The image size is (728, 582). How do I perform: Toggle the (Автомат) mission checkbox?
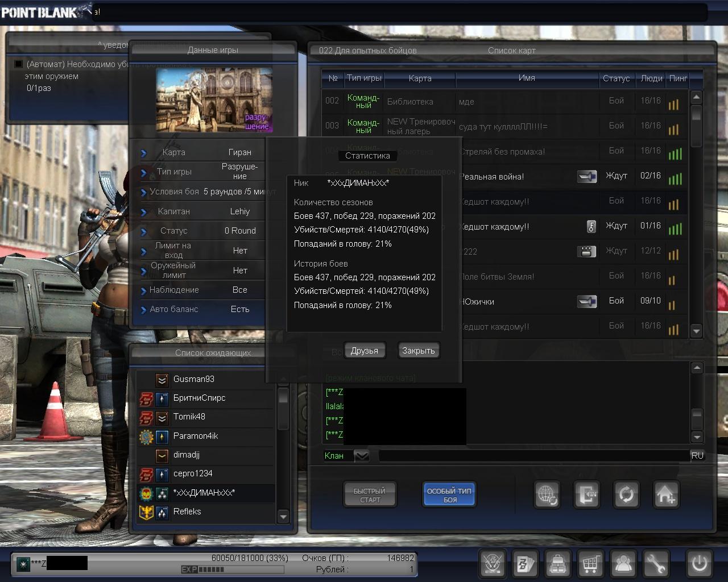19,64
